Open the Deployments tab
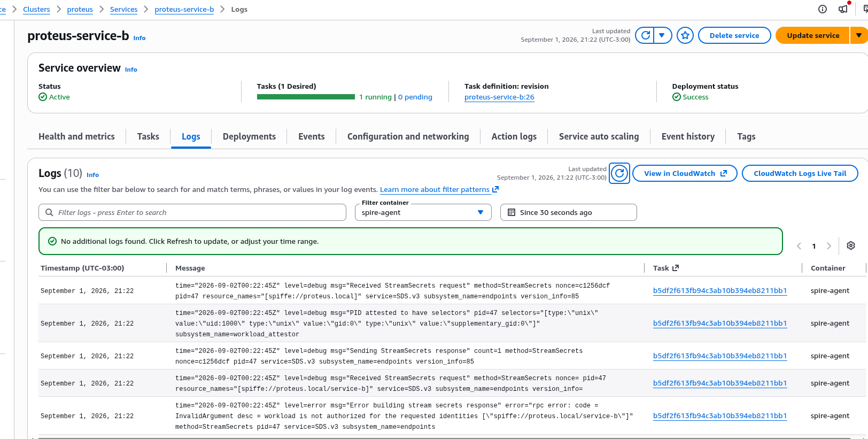The height and width of the screenshot is (439, 868). pos(249,136)
